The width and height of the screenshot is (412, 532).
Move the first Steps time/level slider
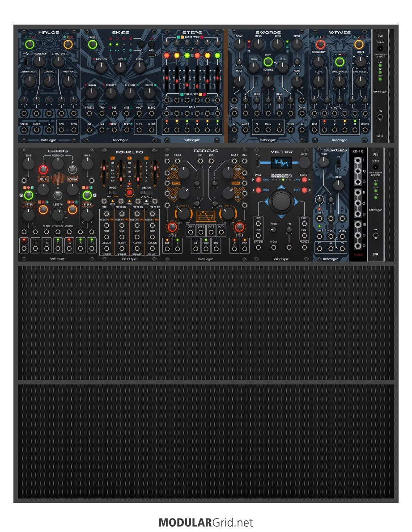pos(166,79)
